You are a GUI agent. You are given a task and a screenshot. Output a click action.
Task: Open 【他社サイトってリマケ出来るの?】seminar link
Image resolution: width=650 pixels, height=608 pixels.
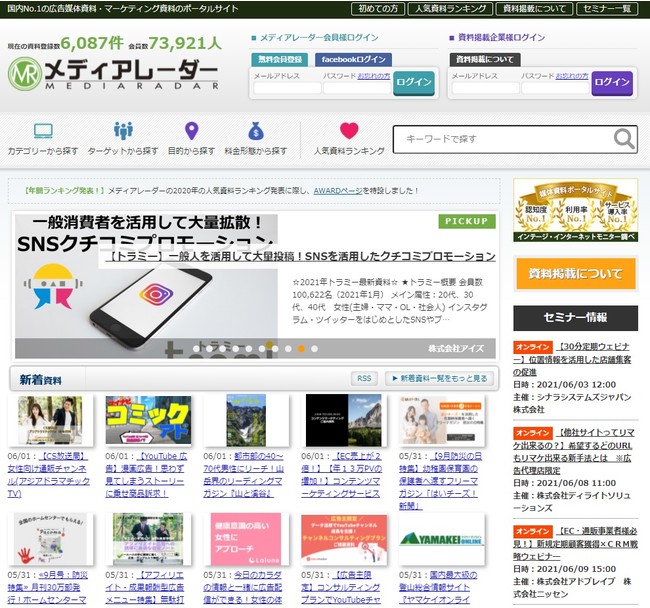[574, 451]
